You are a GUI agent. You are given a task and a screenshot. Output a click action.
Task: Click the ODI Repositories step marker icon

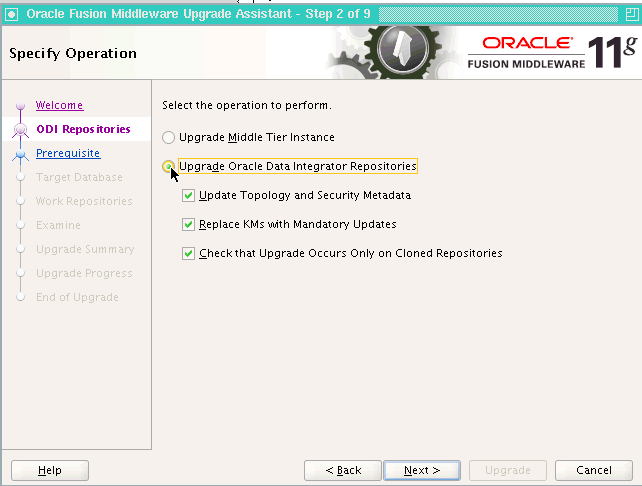[20, 130]
